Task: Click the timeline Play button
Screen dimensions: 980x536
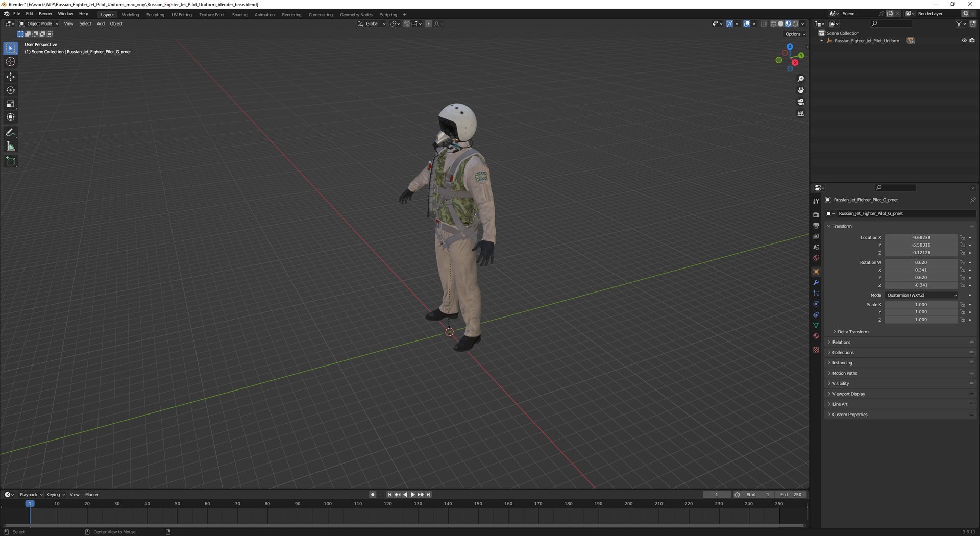Action: tap(413, 495)
